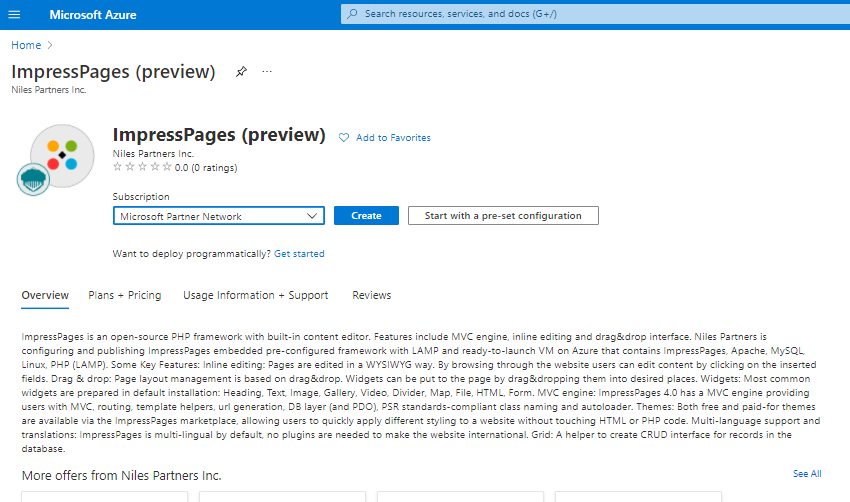Open the hamburger portal menu
This screenshot has width=850, height=502.
[x=14, y=14]
